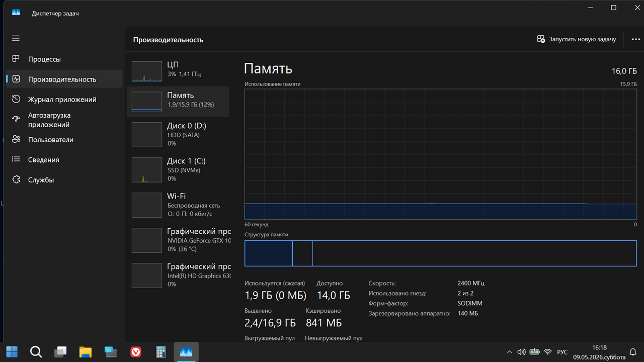Select Производительность in the sidebar

pyautogui.click(x=64, y=79)
